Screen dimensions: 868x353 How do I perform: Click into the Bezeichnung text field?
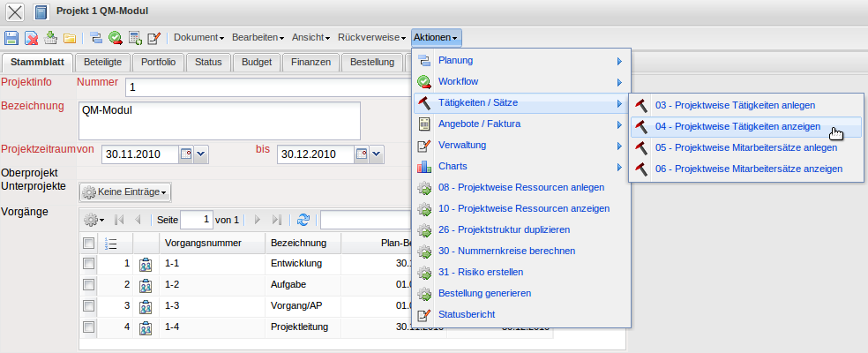tap(219, 121)
